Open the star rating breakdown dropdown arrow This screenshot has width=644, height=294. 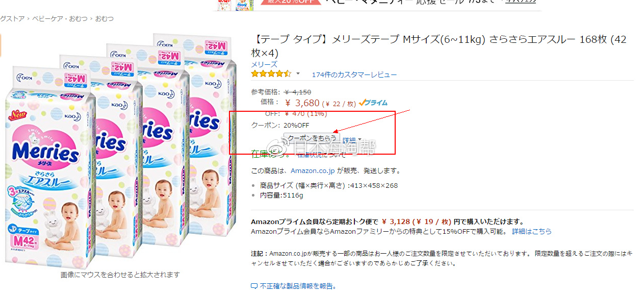tap(298, 74)
